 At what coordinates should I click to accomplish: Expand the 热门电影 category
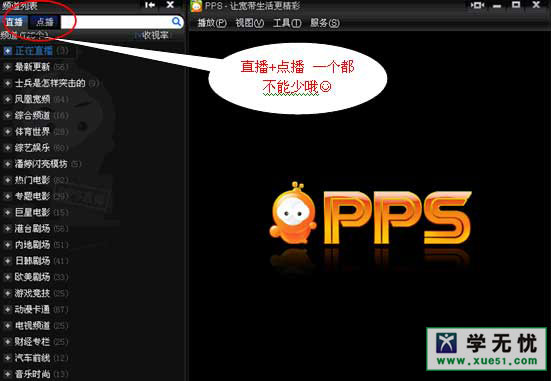click(7, 180)
